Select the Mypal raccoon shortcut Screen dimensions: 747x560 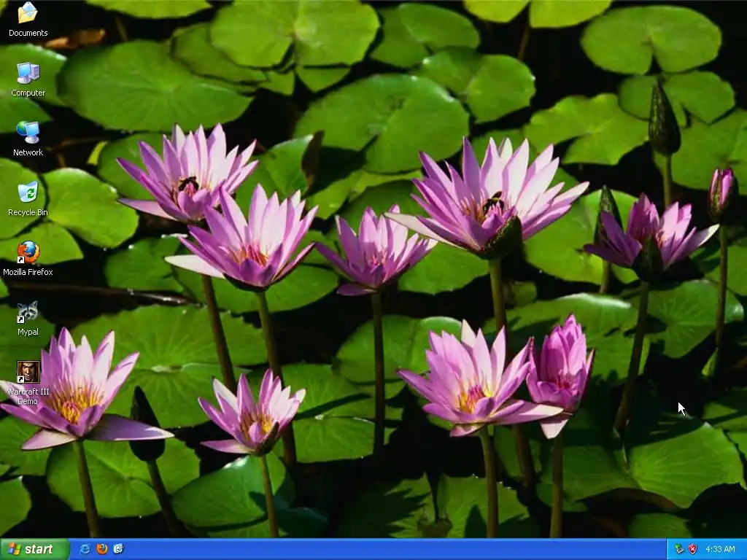pos(28,312)
